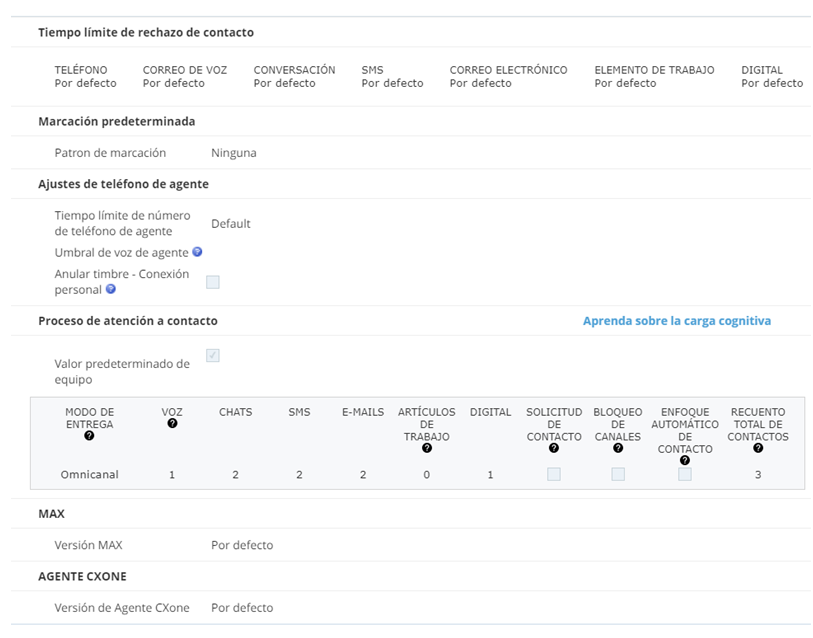Check the Solicitud de contacto checkbox
The width and height of the screenshot is (813, 638).
coord(554,474)
